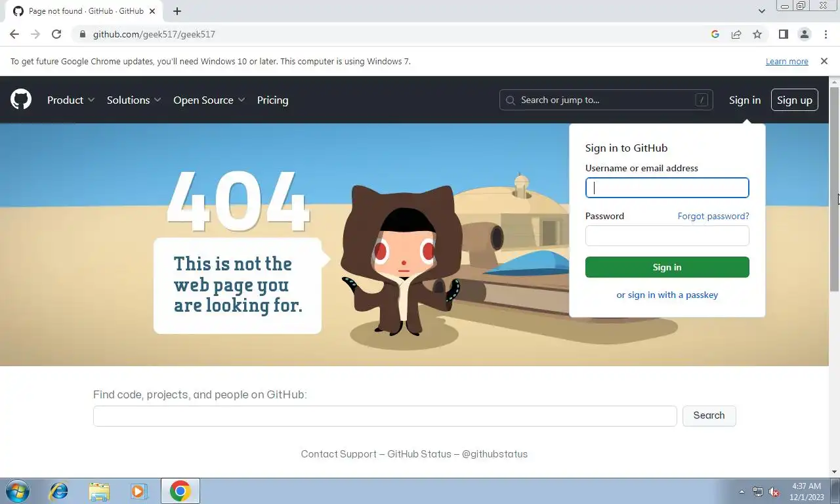Image resolution: width=840 pixels, height=504 pixels.
Task: Click 'or sign in with a passkey'
Action: pos(667,295)
